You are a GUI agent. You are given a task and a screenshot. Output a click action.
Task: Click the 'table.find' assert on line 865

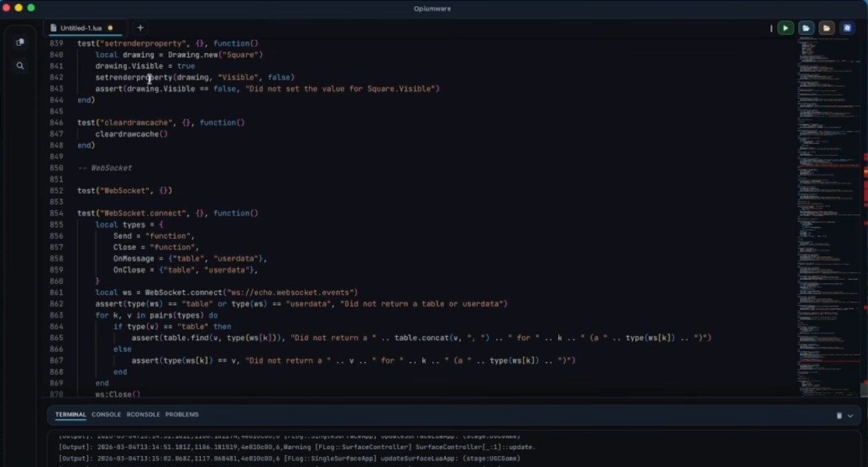(421, 338)
